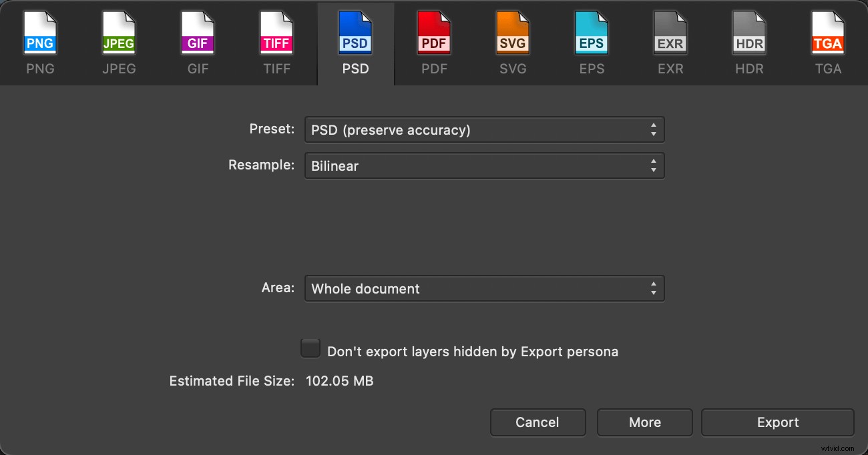Screen dimensions: 868x455
Task: Click the Preset stepper arrows
Action: pos(654,129)
